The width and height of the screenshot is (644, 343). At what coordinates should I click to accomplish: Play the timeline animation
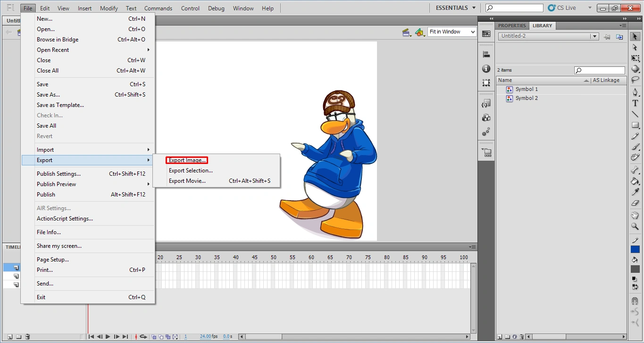click(108, 337)
